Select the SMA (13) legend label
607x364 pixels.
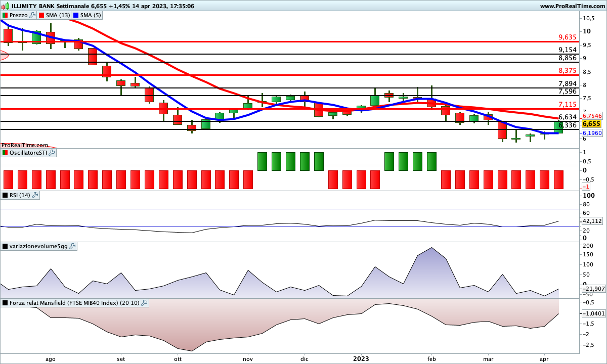58,15
